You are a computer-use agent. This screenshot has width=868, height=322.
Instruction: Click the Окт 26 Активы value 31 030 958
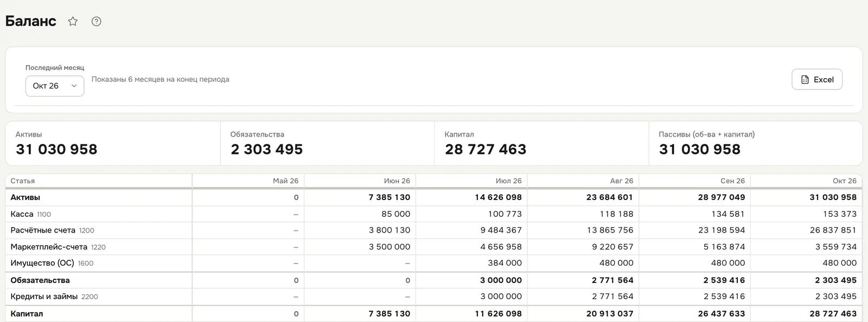tap(833, 197)
